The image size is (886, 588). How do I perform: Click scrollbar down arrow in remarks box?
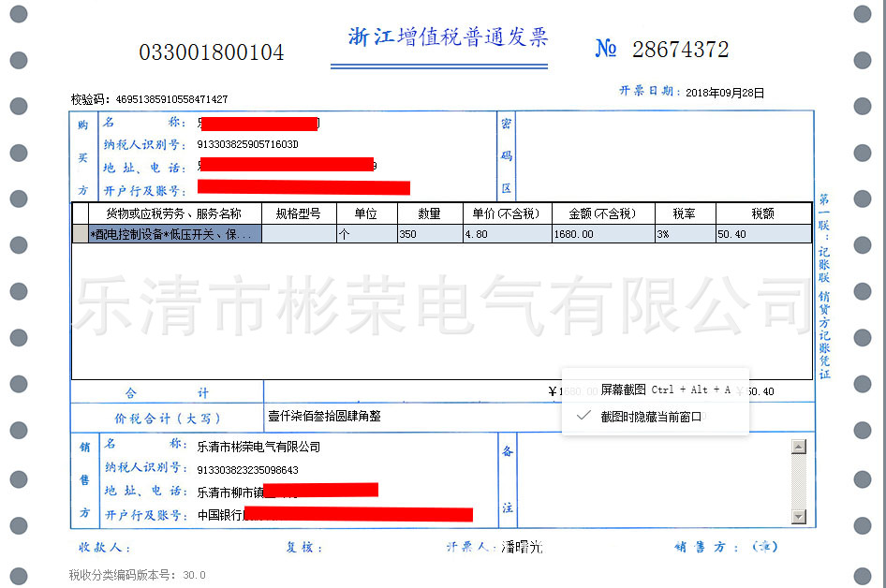[800, 516]
